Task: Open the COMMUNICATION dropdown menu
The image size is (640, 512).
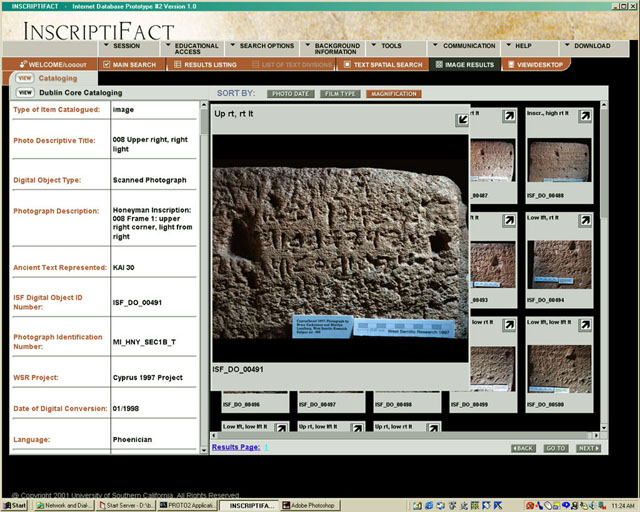Action: 464,46
